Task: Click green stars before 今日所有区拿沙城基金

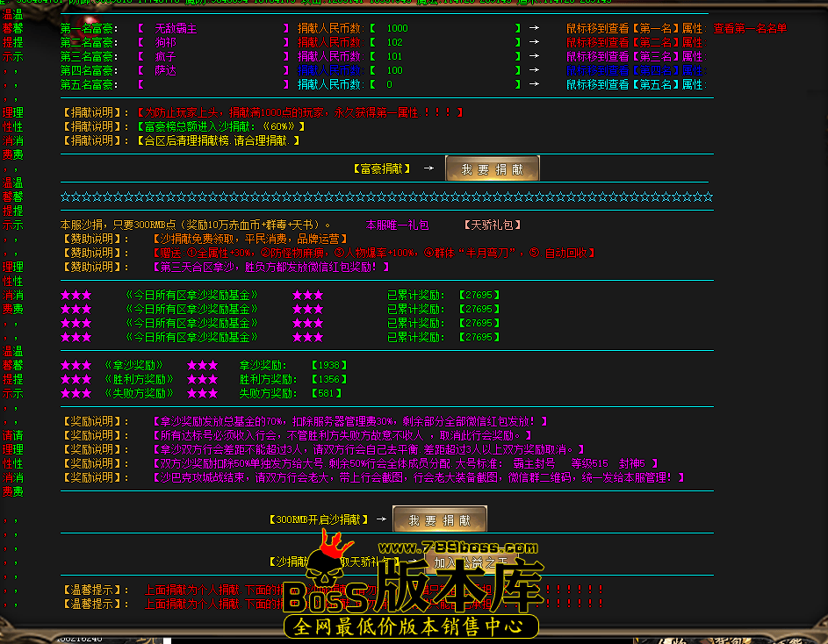Action: [76, 296]
